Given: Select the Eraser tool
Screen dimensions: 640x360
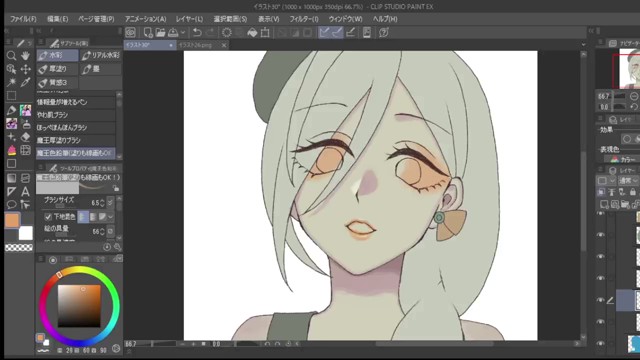Looking at the screenshot, I should (25, 137).
